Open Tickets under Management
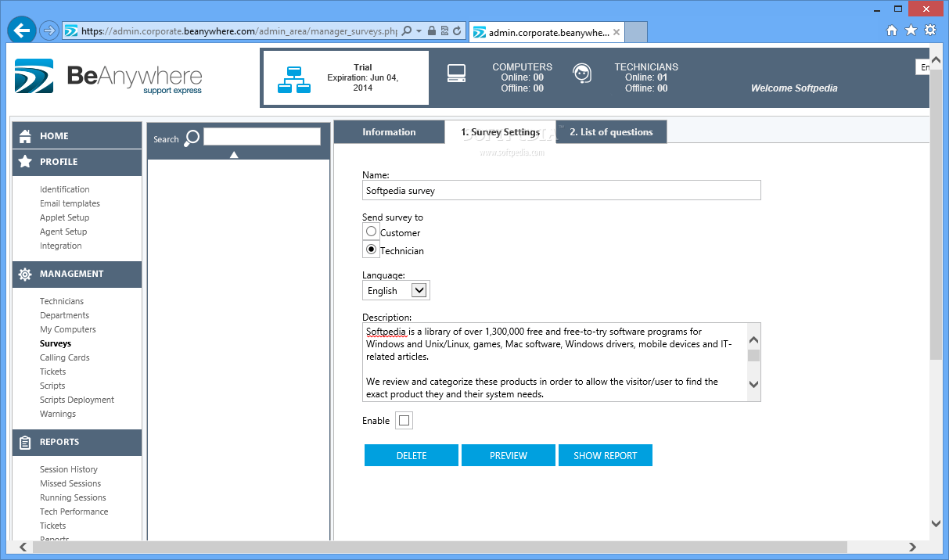This screenshot has height=560, width=949. point(53,372)
